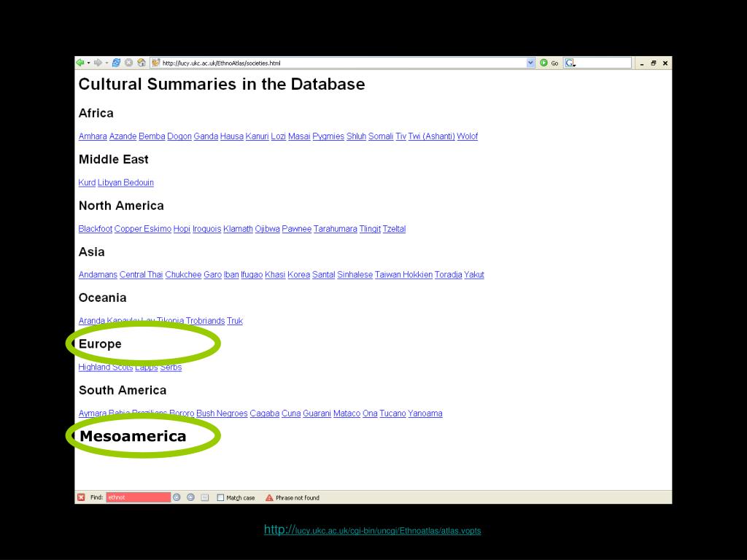
Task: Click the Find text field containing ethnot
Action: (138, 497)
